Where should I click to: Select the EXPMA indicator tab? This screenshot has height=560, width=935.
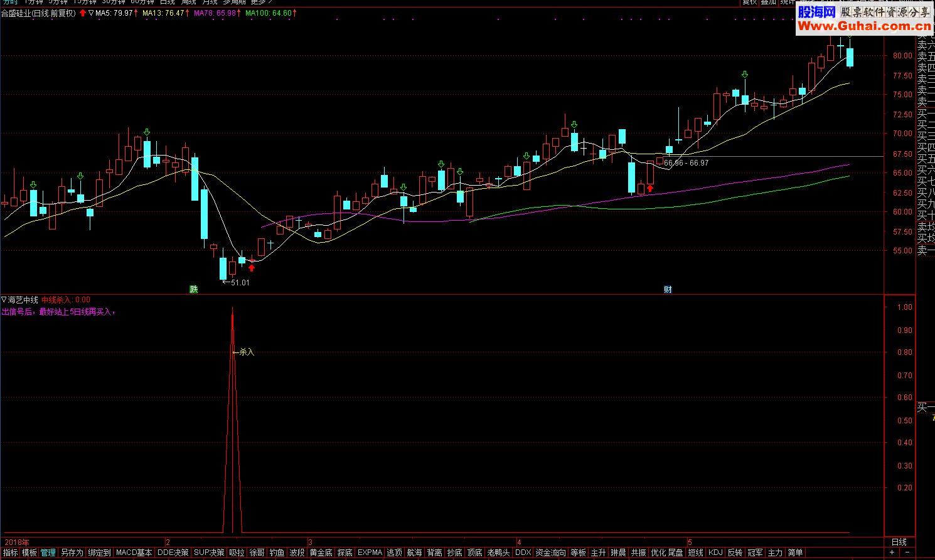[x=370, y=552]
